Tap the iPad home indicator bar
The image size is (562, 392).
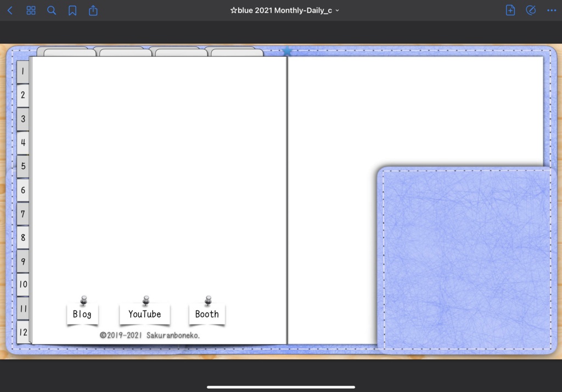pyautogui.click(x=281, y=387)
